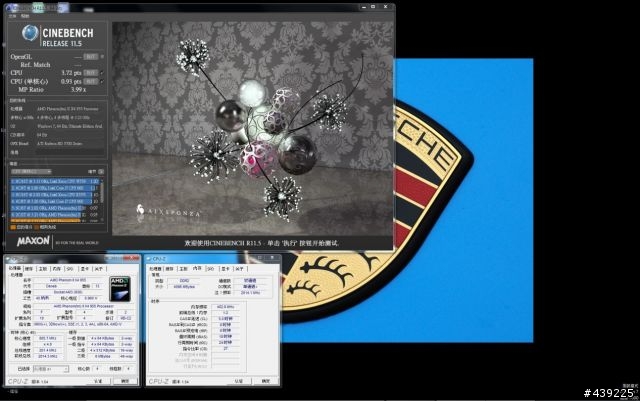Viewport: 640px width, 401px height.
Task: Toggle the checkbox beside the OpenGL test
Action: (x=102, y=57)
